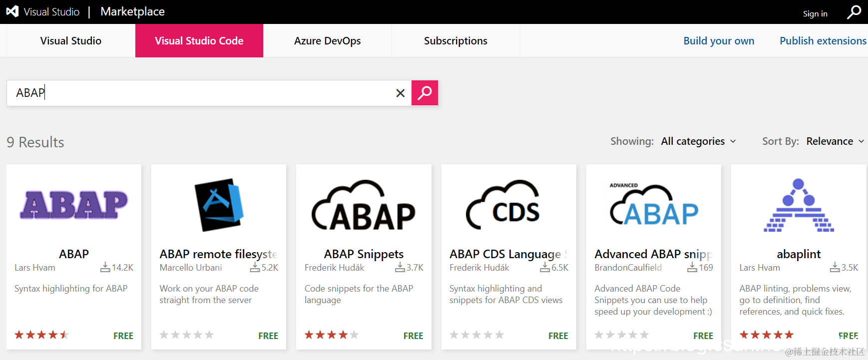Go to Marketplace home link
868x360 pixels.
pyautogui.click(x=132, y=11)
